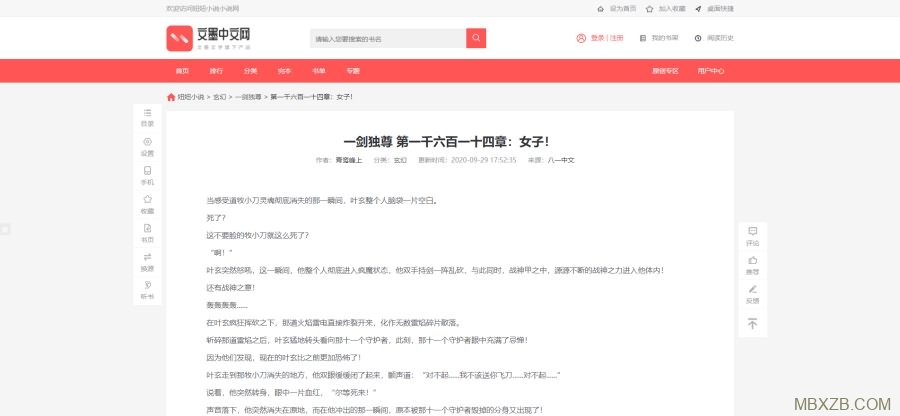
Task: Click 玄幻 in the breadcrumb
Action: click(220, 98)
